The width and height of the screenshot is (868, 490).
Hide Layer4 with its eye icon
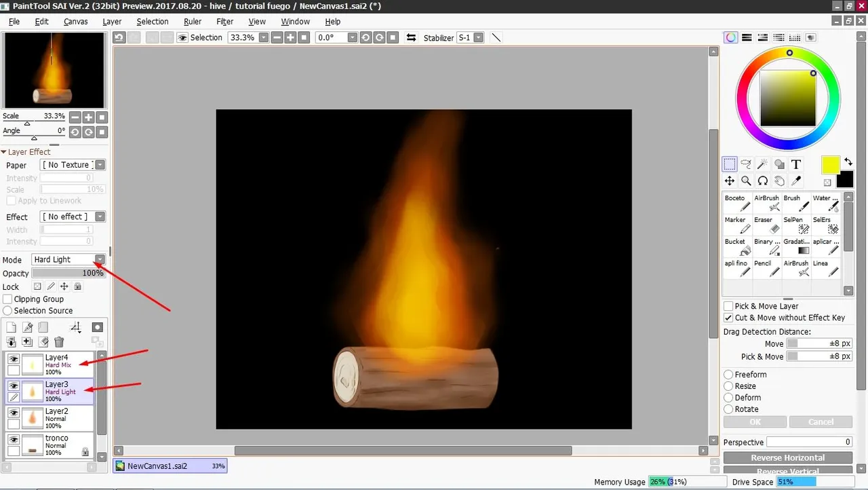click(x=14, y=358)
